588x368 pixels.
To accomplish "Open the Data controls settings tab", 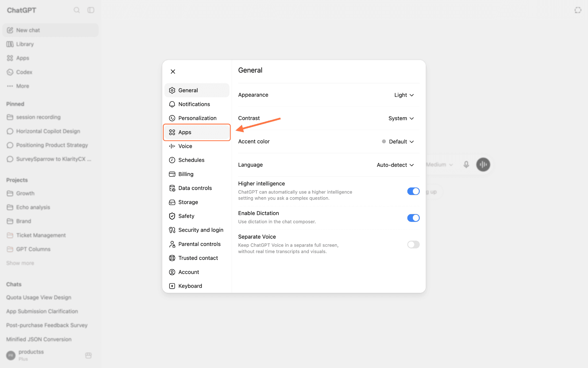I will tap(197, 188).
